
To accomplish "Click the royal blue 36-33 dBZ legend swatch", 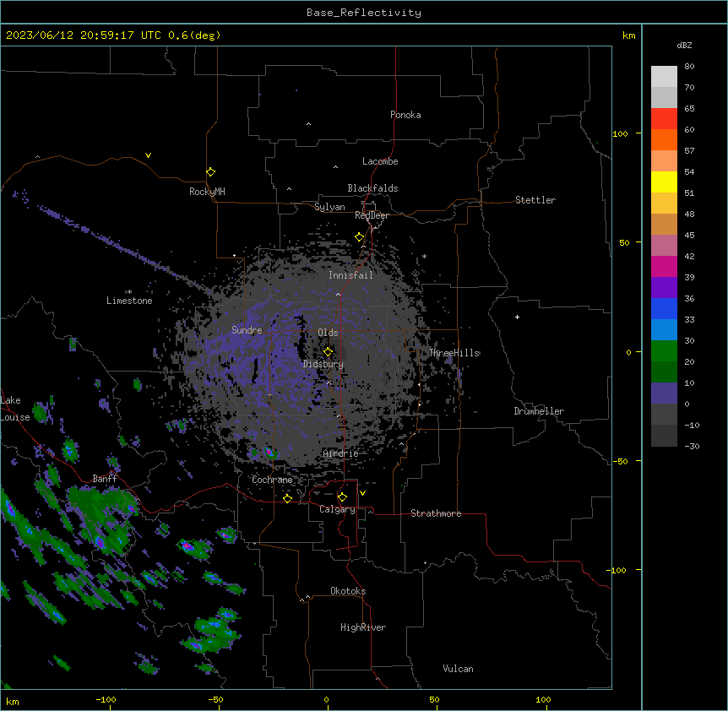I will (664, 308).
